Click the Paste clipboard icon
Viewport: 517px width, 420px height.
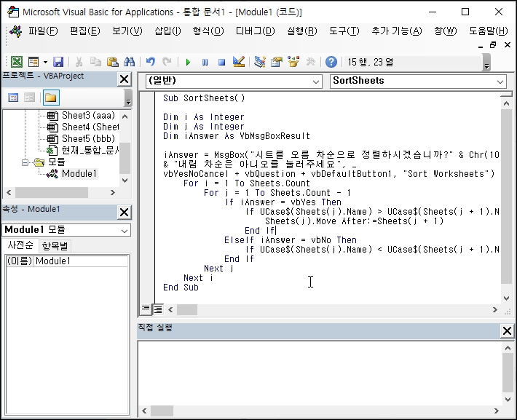[112, 62]
